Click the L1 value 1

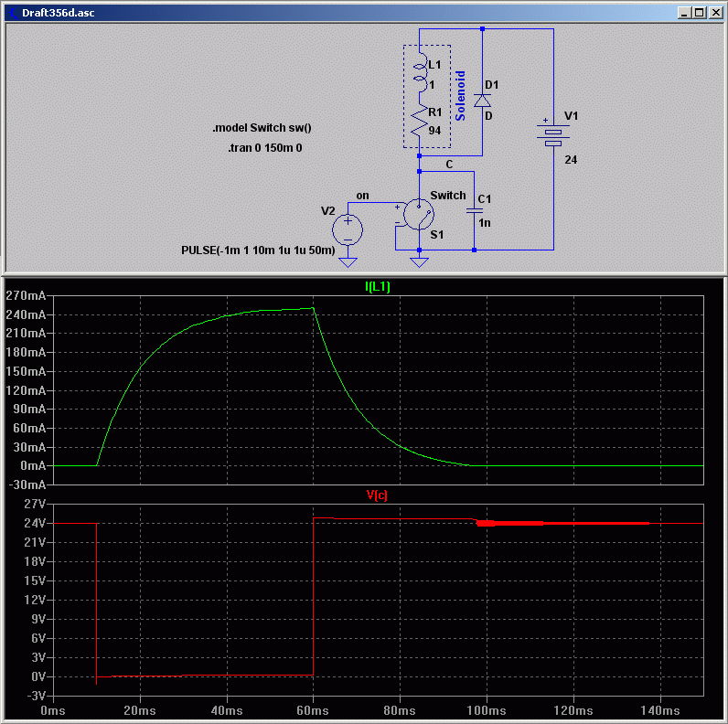click(432, 85)
